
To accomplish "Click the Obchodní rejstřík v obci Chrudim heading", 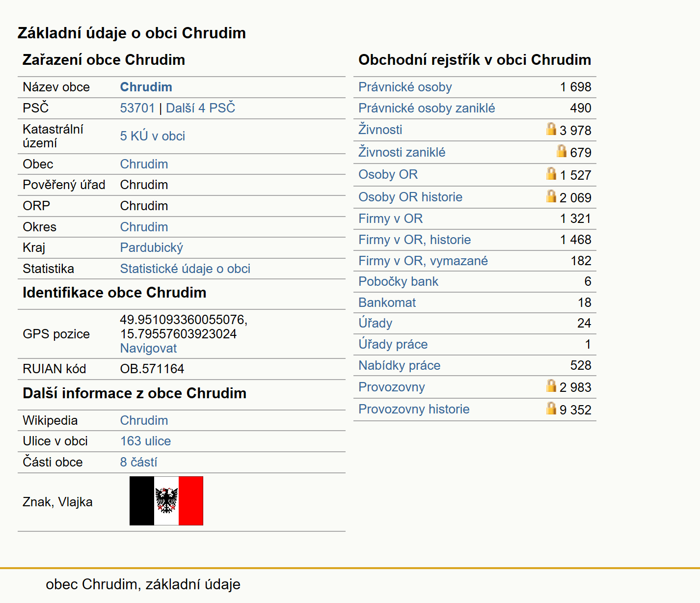I will tap(475, 60).
